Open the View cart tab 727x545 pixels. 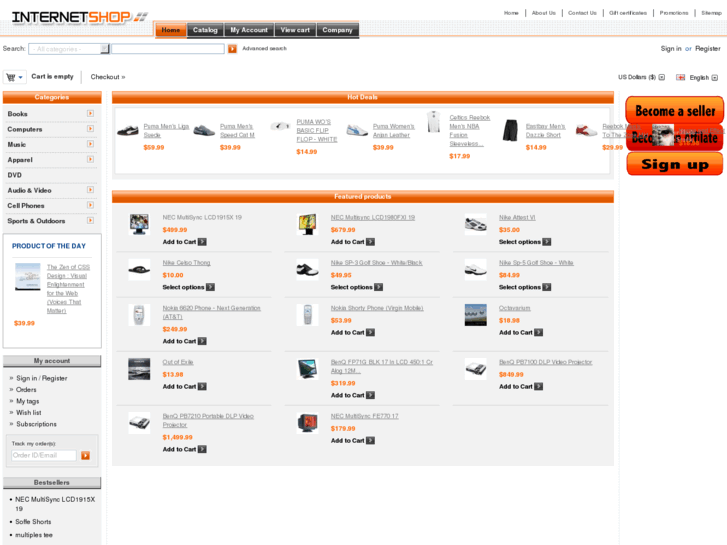pos(295,30)
